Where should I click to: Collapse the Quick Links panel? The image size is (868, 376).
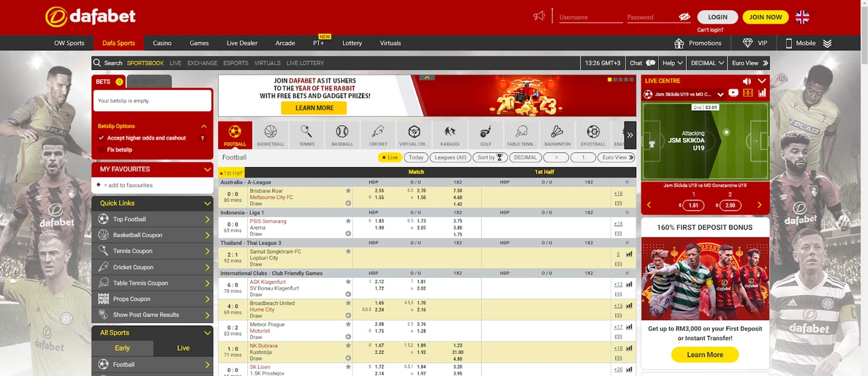point(207,203)
